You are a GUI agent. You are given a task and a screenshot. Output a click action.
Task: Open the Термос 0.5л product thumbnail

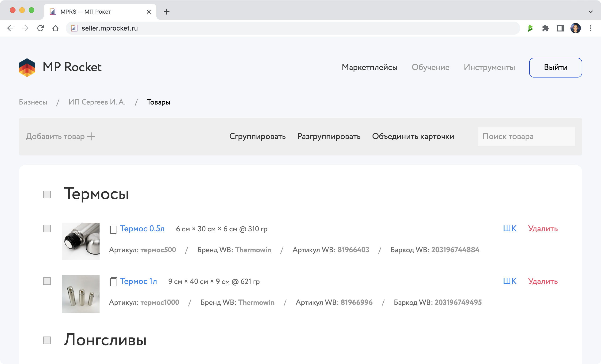tap(81, 241)
